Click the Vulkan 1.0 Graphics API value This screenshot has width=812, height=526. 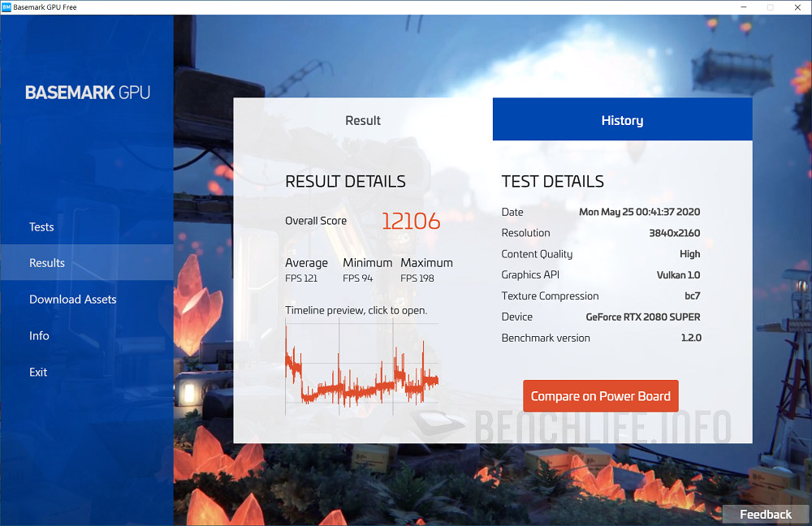[x=678, y=274]
